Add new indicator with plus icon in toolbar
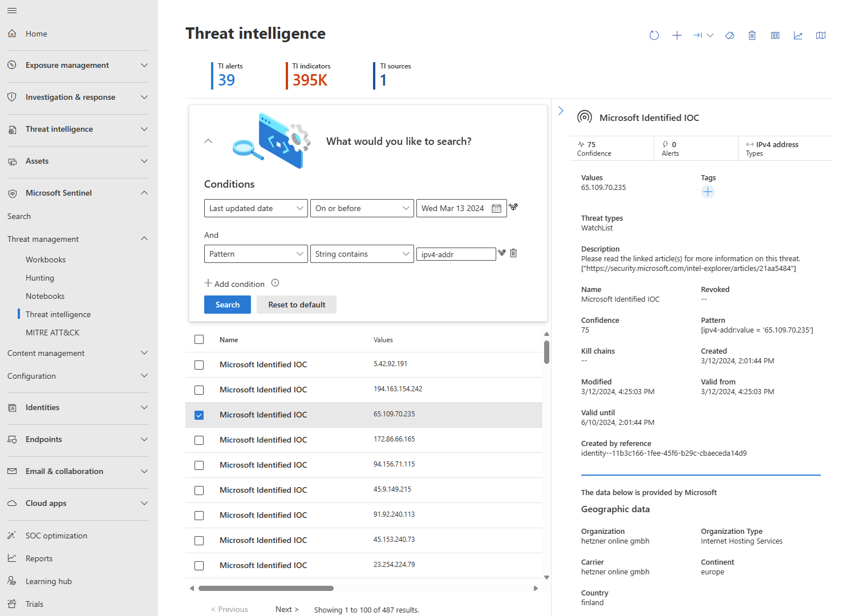The width and height of the screenshot is (855, 616). pyautogui.click(x=677, y=35)
